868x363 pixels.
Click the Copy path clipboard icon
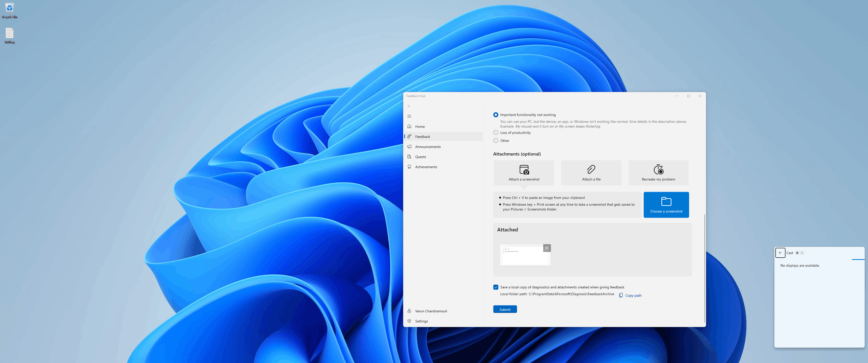coord(621,295)
